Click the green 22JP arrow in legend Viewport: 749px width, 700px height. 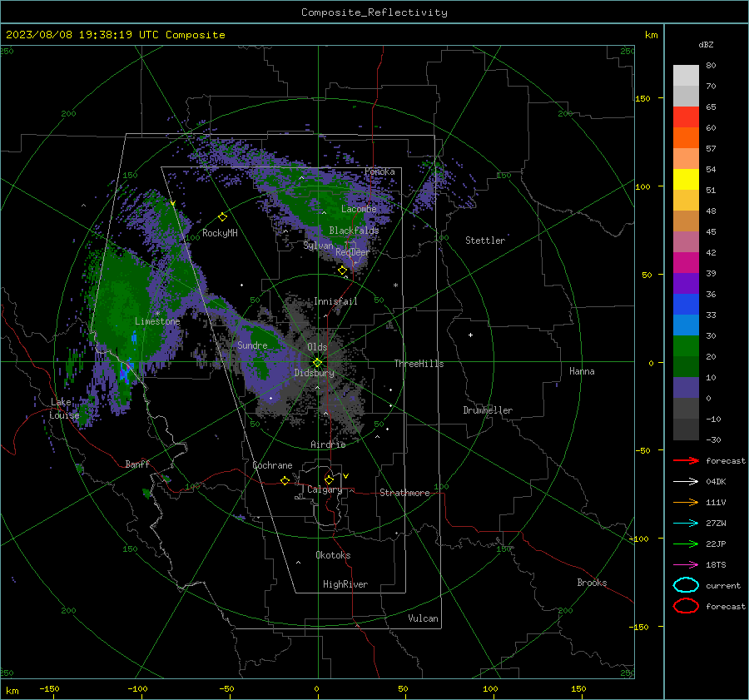coord(686,544)
